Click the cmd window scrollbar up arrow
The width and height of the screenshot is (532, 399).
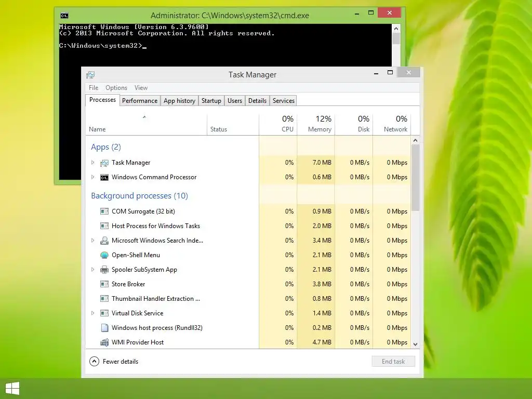[x=396, y=29]
